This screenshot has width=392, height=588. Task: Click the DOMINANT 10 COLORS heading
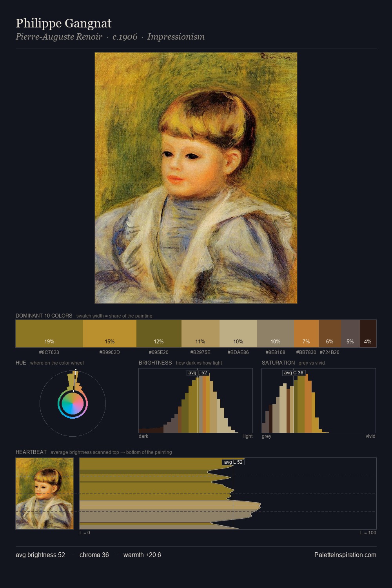44,316
